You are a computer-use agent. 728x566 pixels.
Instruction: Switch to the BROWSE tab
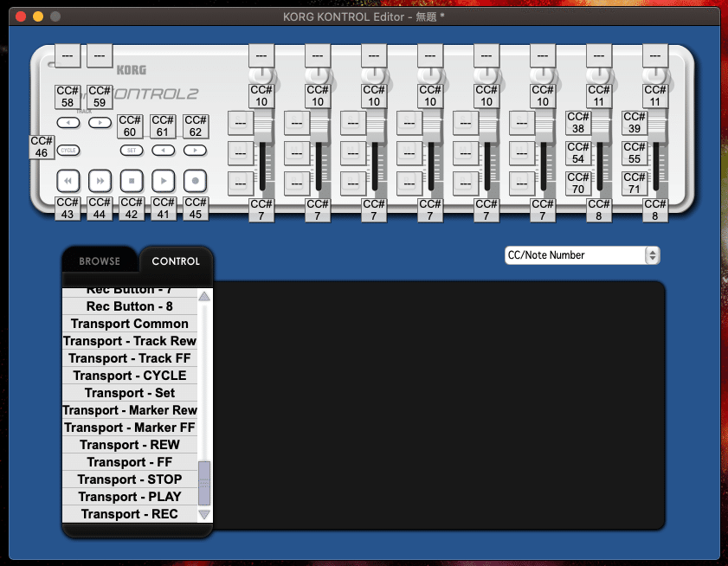100,261
